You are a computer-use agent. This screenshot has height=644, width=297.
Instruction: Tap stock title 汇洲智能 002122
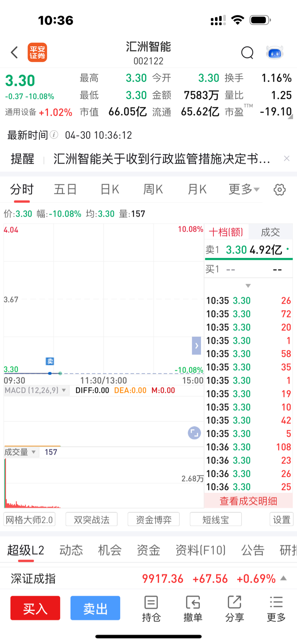click(x=148, y=53)
